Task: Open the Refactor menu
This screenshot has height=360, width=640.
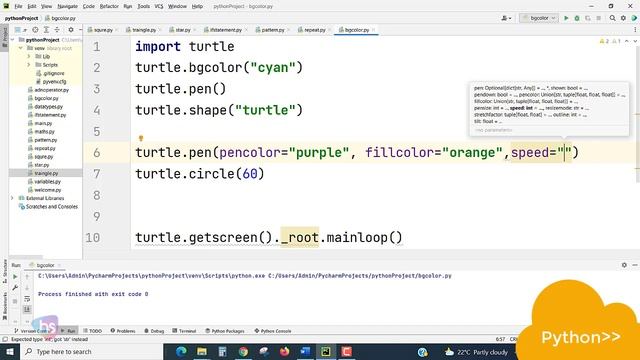Action: click(x=109, y=6)
